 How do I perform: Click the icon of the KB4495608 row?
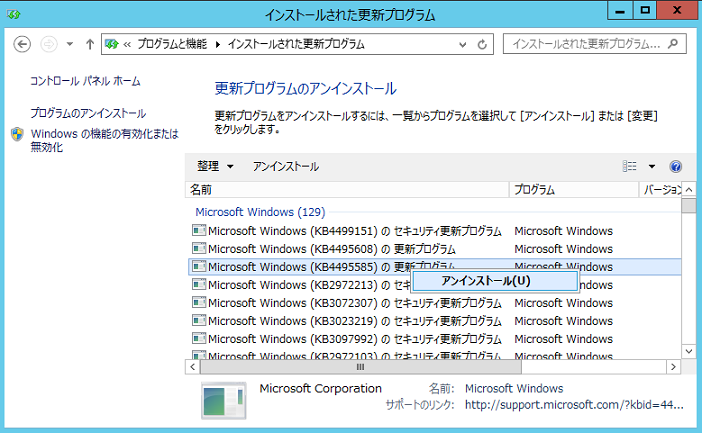click(199, 249)
